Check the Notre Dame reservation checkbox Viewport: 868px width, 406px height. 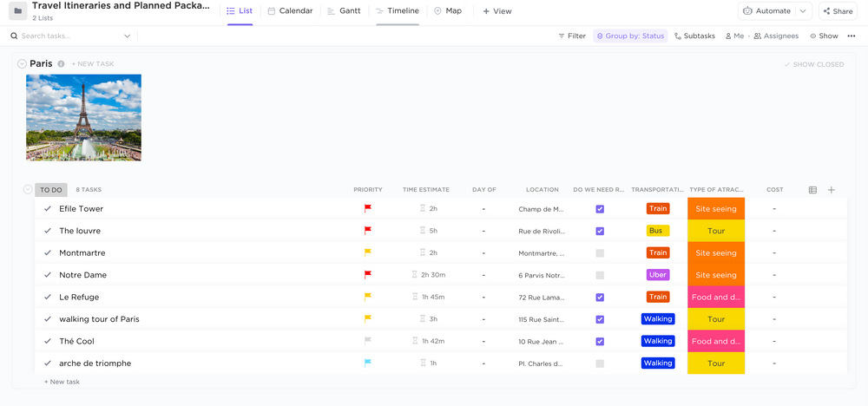pos(600,276)
